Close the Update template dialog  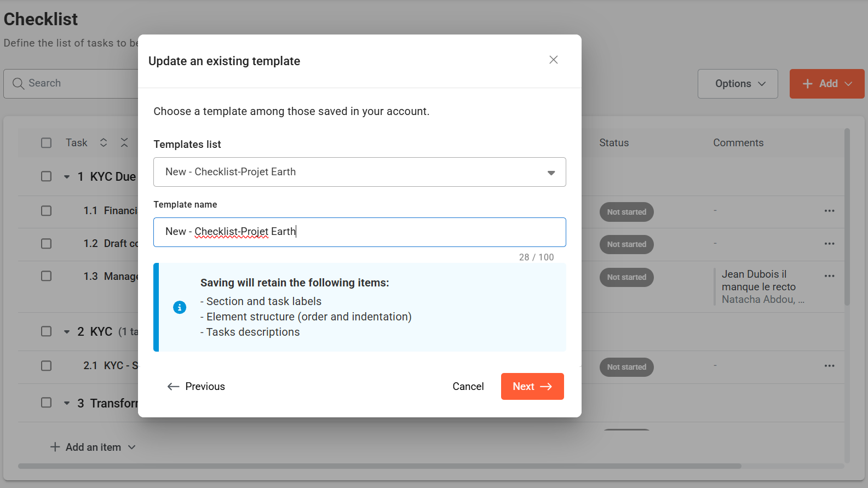553,60
